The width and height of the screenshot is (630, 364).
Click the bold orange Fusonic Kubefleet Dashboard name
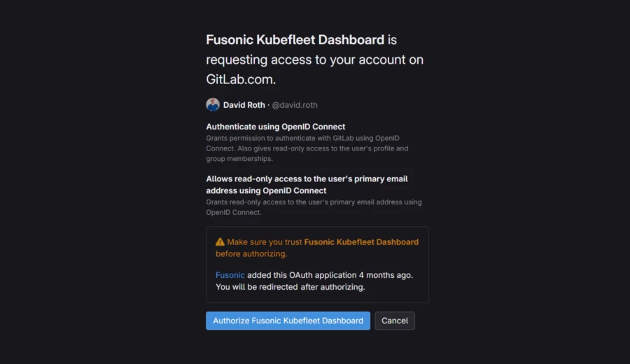[x=361, y=242]
